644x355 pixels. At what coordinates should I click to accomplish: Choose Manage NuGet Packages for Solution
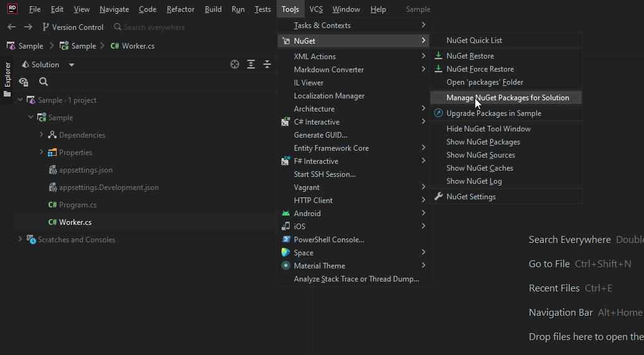coord(506,97)
